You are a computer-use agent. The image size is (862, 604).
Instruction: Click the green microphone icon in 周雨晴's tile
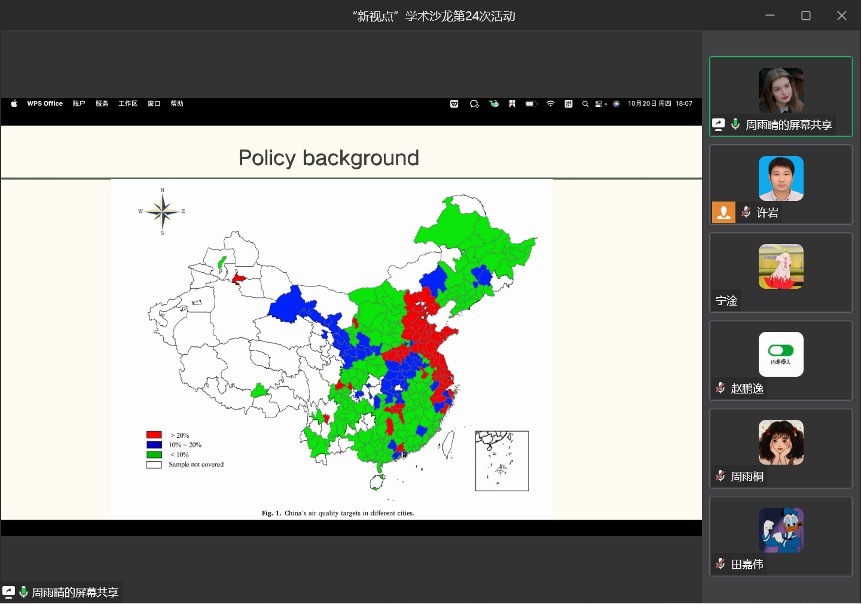(x=736, y=125)
